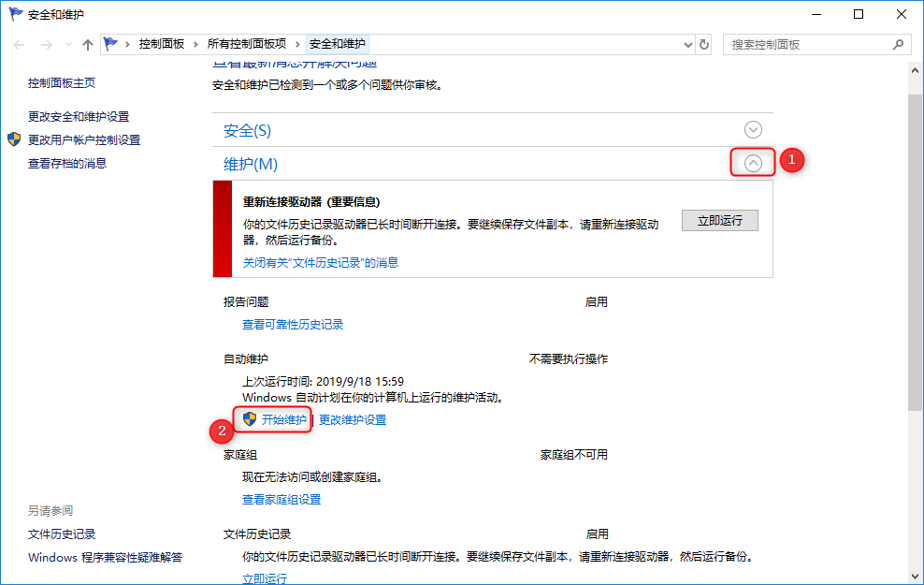Click 家庭组不可用 status text
The width and height of the screenshot is (924, 585).
pos(574,455)
